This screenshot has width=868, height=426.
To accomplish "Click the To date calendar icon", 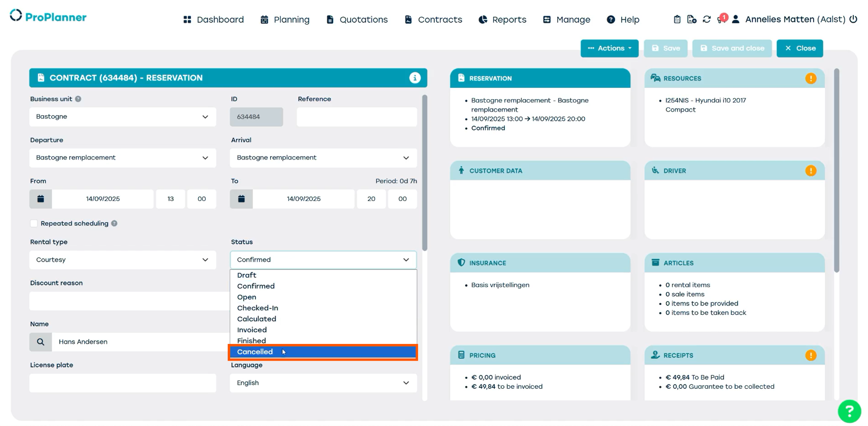I will pos(241,199).
